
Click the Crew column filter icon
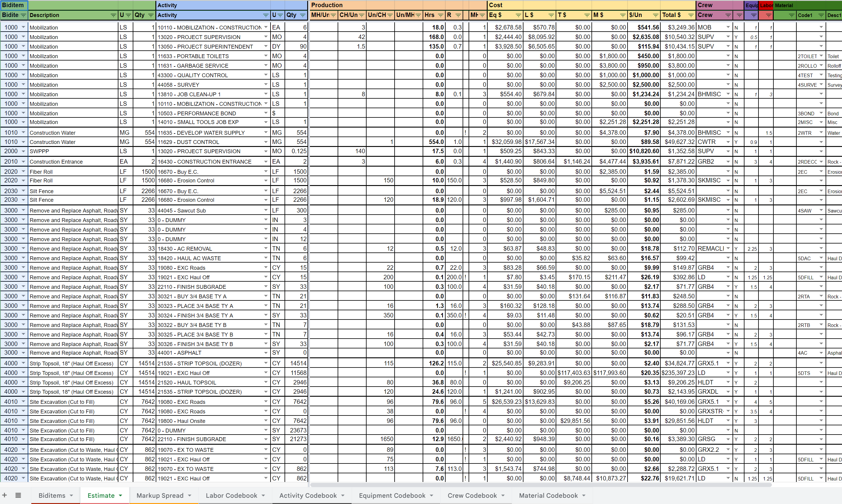tap(728, 15)
